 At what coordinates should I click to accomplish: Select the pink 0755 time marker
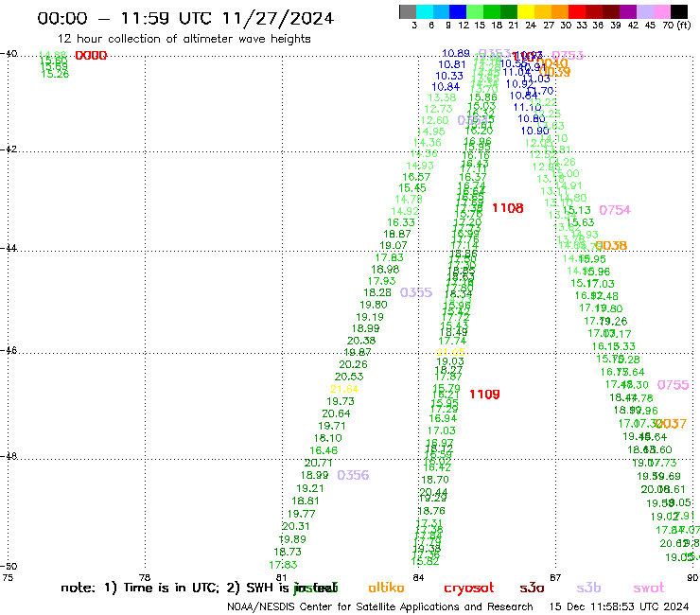point(673,385)
